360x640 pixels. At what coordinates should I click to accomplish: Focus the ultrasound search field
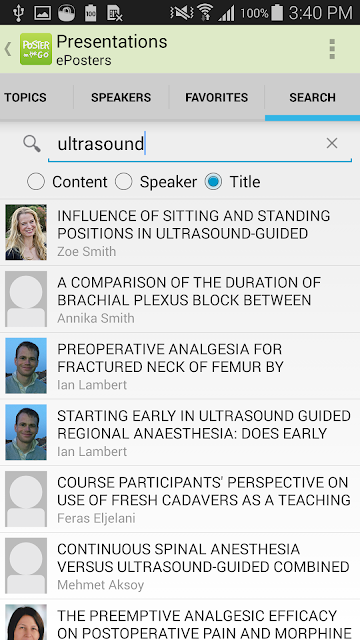(x=200, y=144)
